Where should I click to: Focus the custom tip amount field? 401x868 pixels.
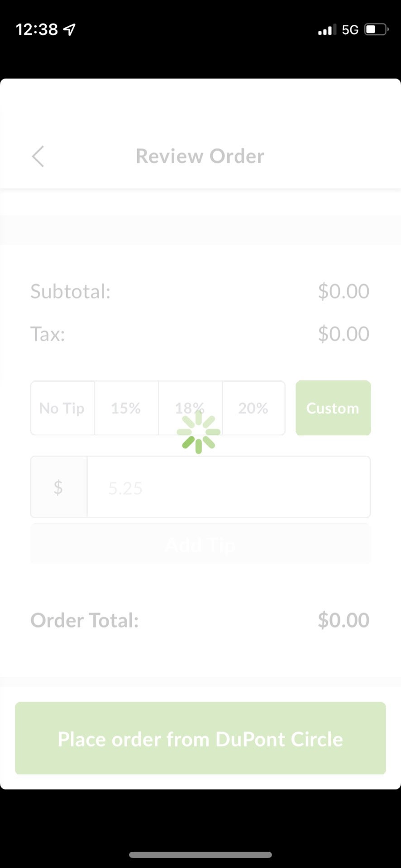coord(229,487)
